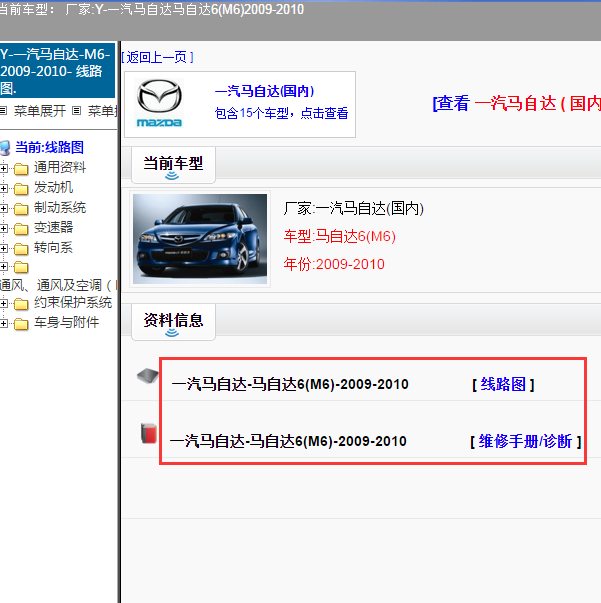The width and height of the screenshot is (601, 603).
Task: Click the 当前车型 title bar text
Action: click(173, 163)
